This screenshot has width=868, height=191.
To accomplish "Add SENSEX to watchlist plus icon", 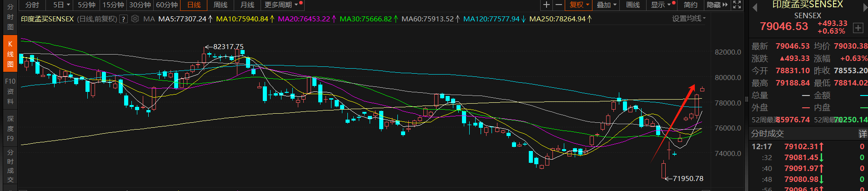I will click(x=858, y=28).
